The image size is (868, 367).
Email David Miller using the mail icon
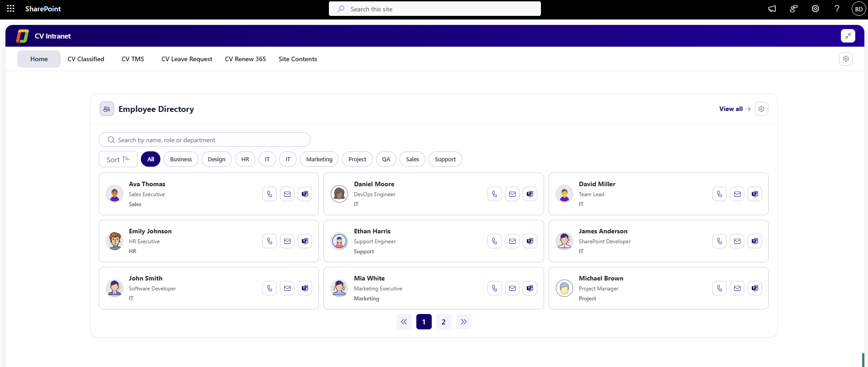pos(737,194)
